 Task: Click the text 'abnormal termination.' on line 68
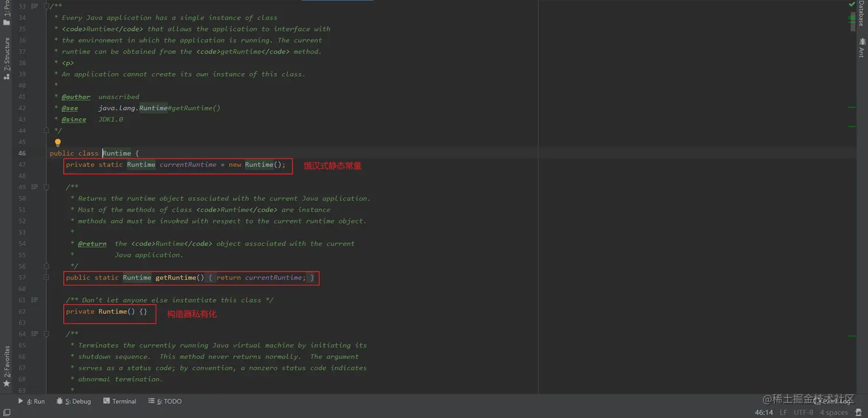coord(121,379)
